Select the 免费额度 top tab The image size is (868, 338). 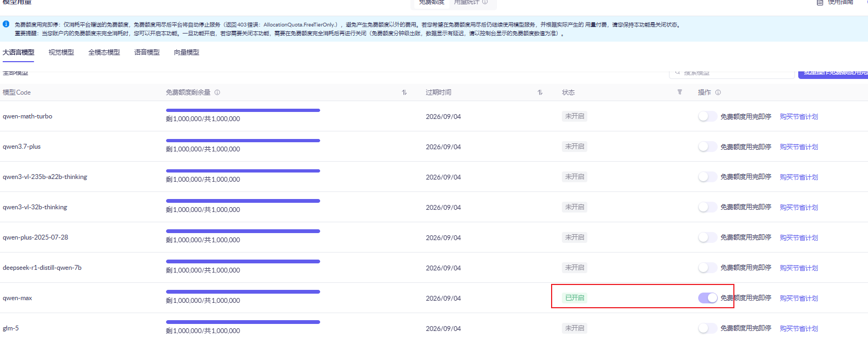pyautogui.click(x=432, y=3)
